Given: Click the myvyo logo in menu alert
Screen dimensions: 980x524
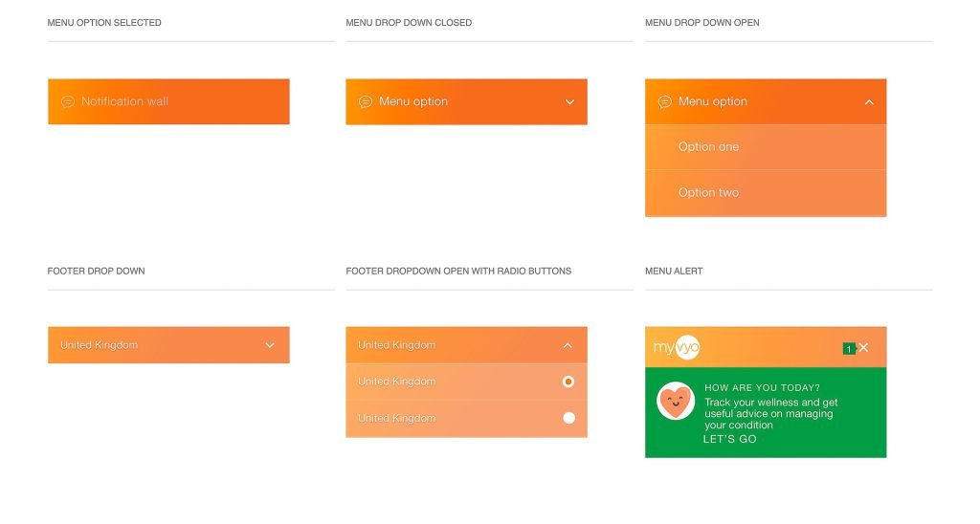Looking at the screenshot, I should [677, 348].
